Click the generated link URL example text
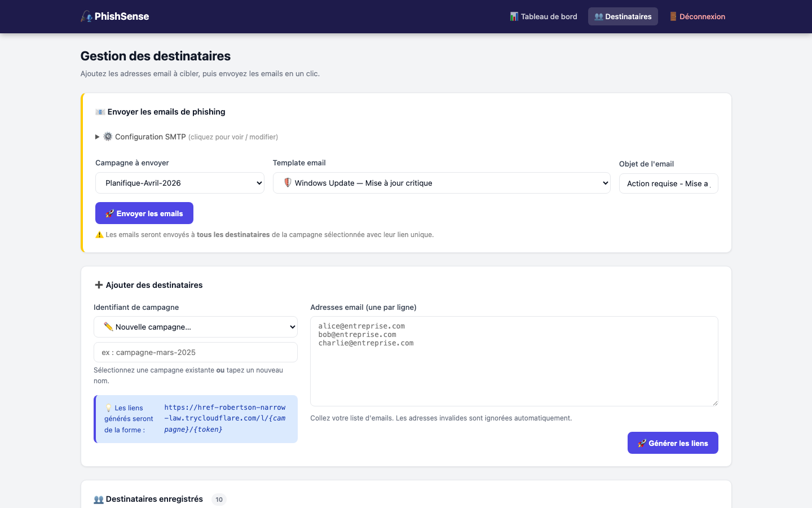This screenshot has height=508, width=812. (225, 418)
